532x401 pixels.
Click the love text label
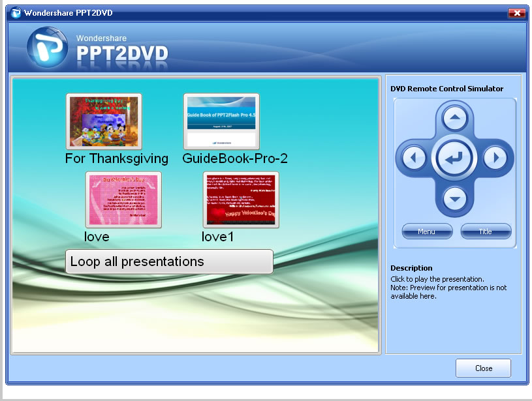pyautogui.click(x=97, y=237)
